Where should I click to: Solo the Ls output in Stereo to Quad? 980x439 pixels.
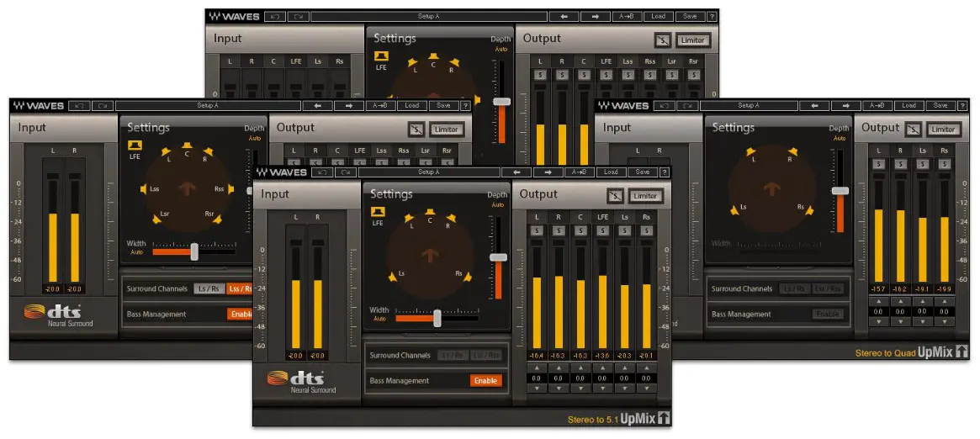click(x=923, y=164)
